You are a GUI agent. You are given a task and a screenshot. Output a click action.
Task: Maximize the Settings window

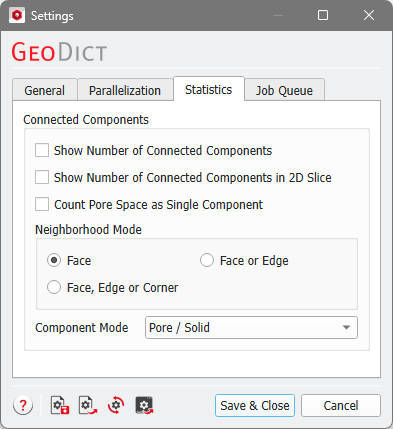pos(323,15)
